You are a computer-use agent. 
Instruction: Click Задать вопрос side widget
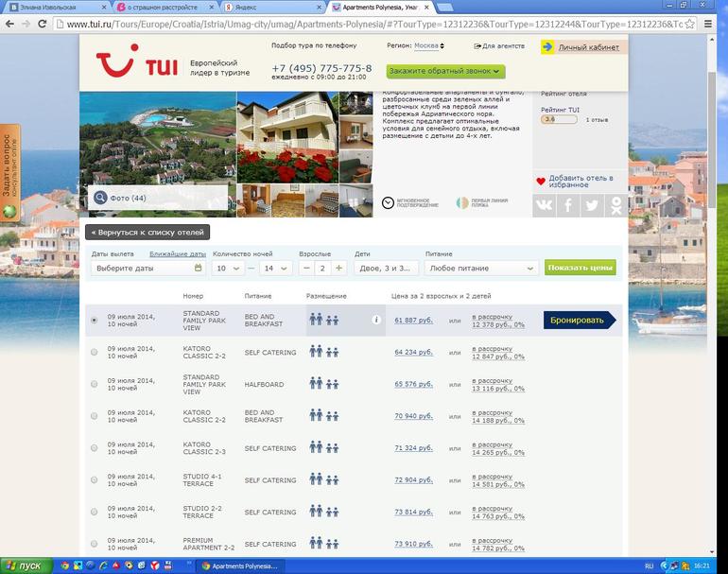(9, 173)
